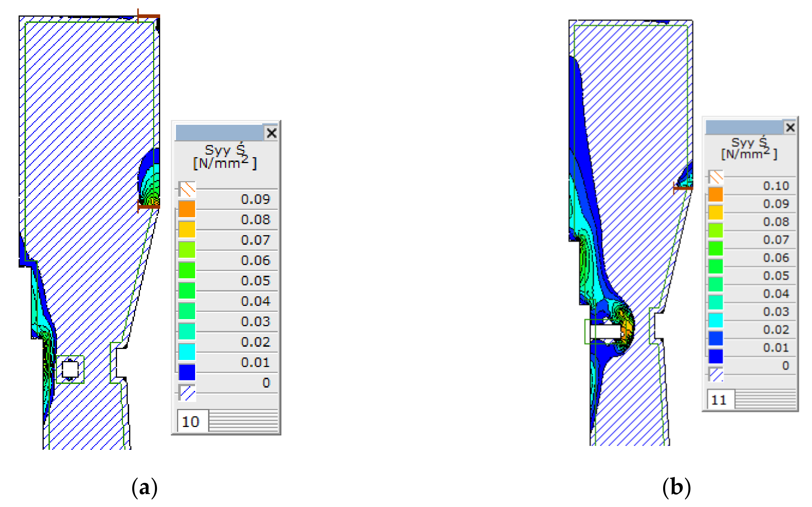Click hatched blue swatch below left legend

187,393
